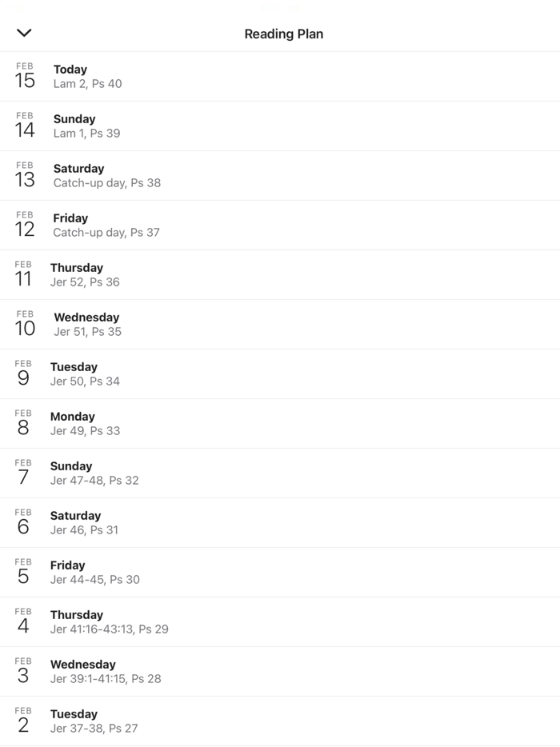This screenshot has height=747, width=560.
Task: Tap the Feb 4 date label
Action: coord(23,622)
